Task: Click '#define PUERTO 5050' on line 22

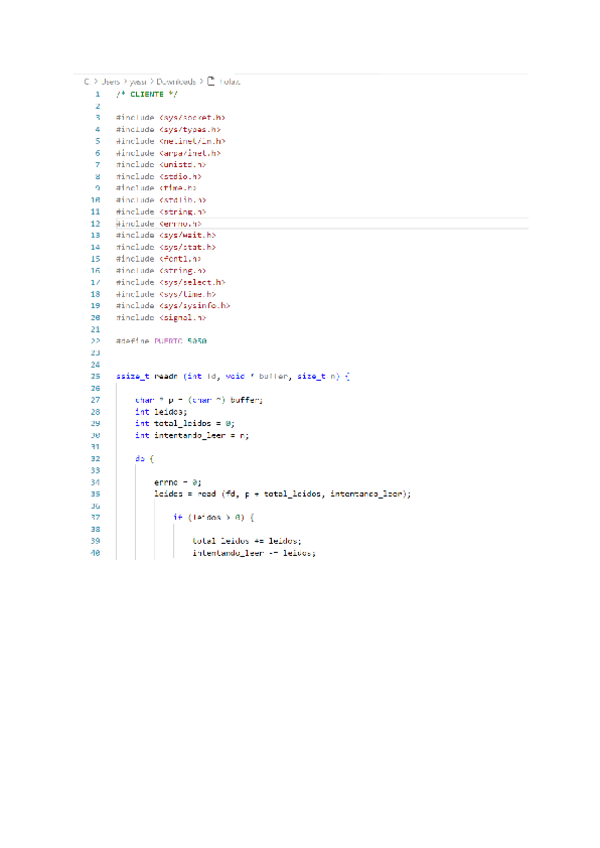Action: [x=161, y=341]
